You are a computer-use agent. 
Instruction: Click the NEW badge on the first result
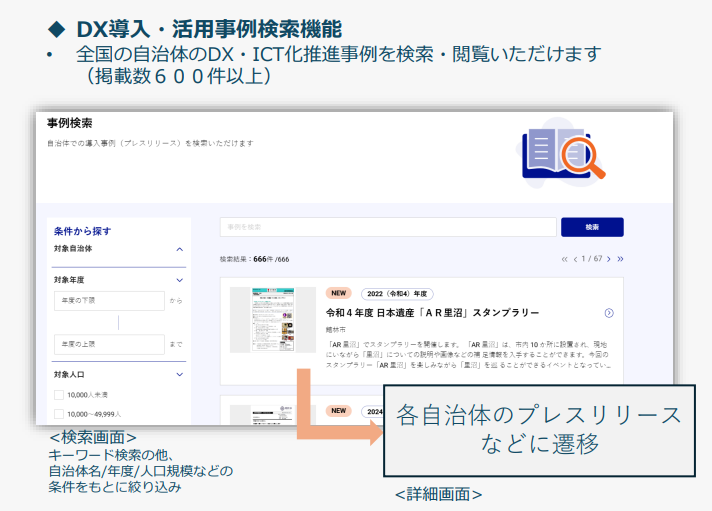coord(339,293)
